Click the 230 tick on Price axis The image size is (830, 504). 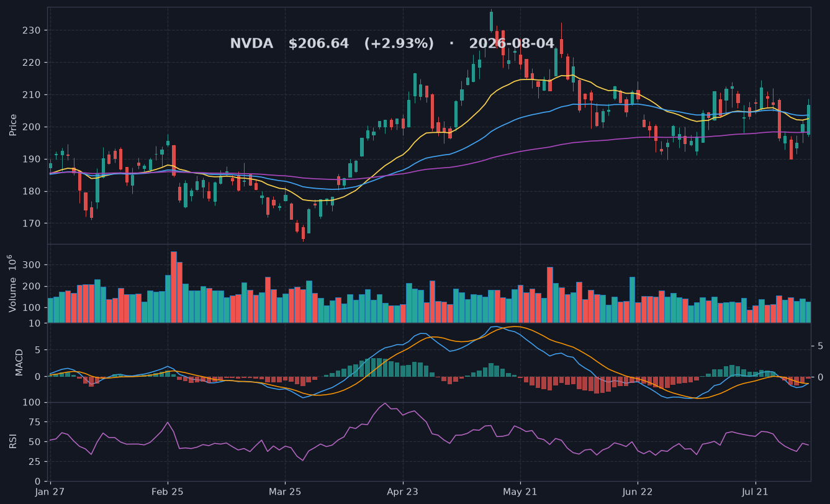pyautogui.click(x=32, y=30)
